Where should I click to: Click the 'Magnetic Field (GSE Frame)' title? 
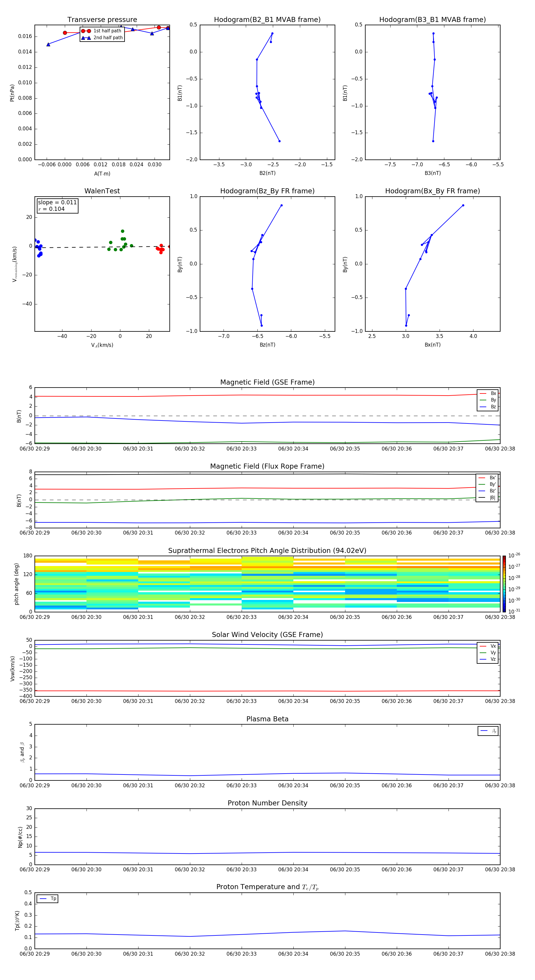tap(267, 382)
